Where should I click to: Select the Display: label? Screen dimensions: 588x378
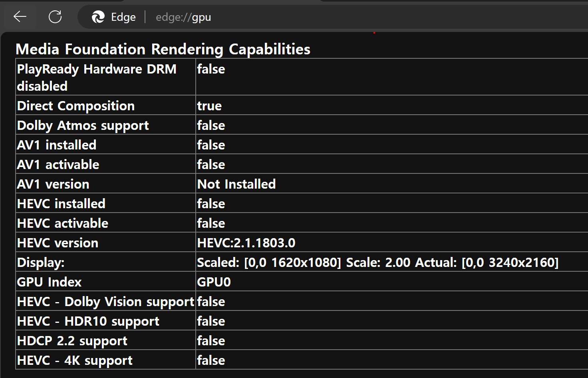41,263
